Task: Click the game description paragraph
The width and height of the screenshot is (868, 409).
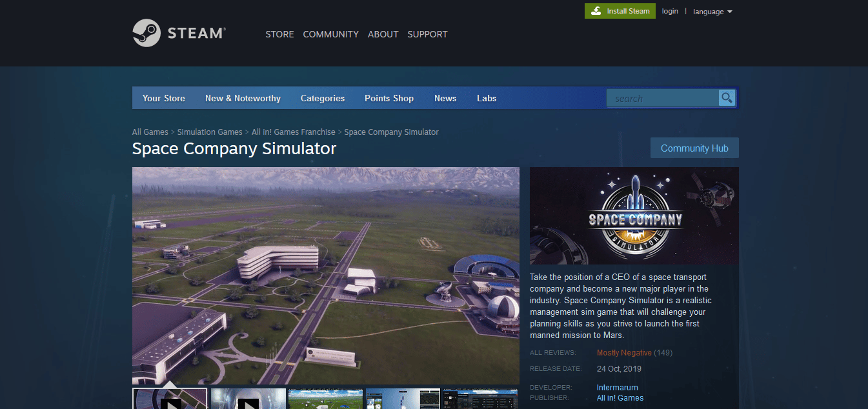Action: tap(621, 306)
